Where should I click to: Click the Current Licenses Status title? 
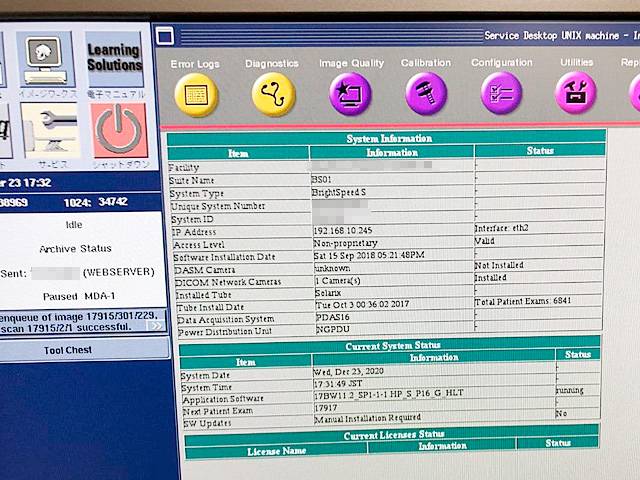[x=394, y=435]
